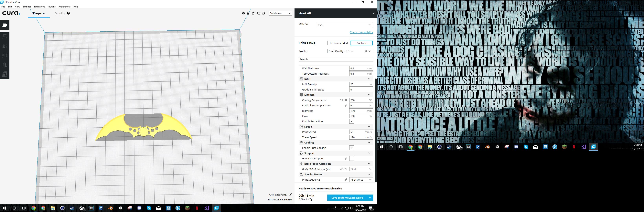Toggle the Enable Print Cooling checkbox
The height and width of the screenshot is (212, 644).
tap(351, 148)
